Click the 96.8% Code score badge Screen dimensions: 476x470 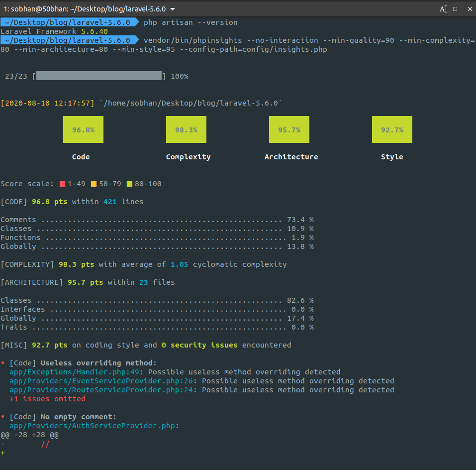pos(83,129)
